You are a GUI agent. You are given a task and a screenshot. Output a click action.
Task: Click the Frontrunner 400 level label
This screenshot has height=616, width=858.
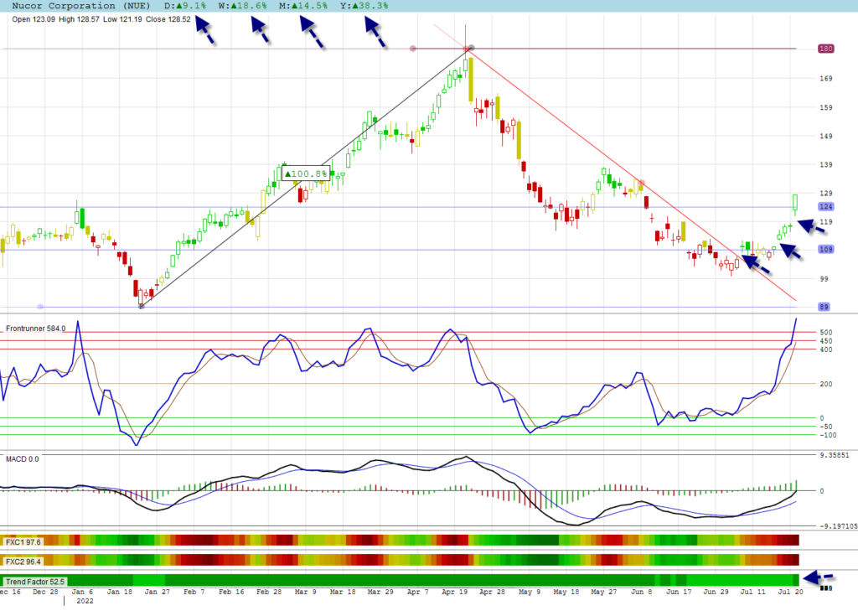pos(825,349)
